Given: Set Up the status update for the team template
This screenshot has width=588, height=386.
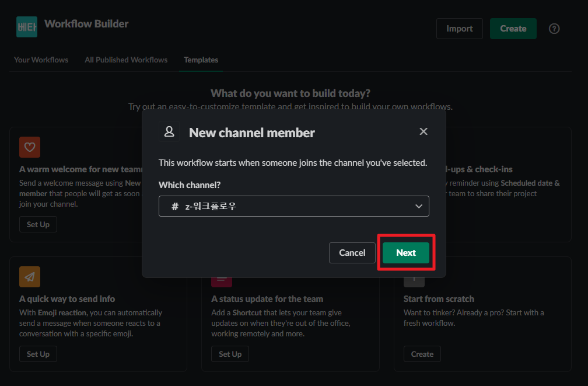Looking at the screenshot, I should point(230,354).
